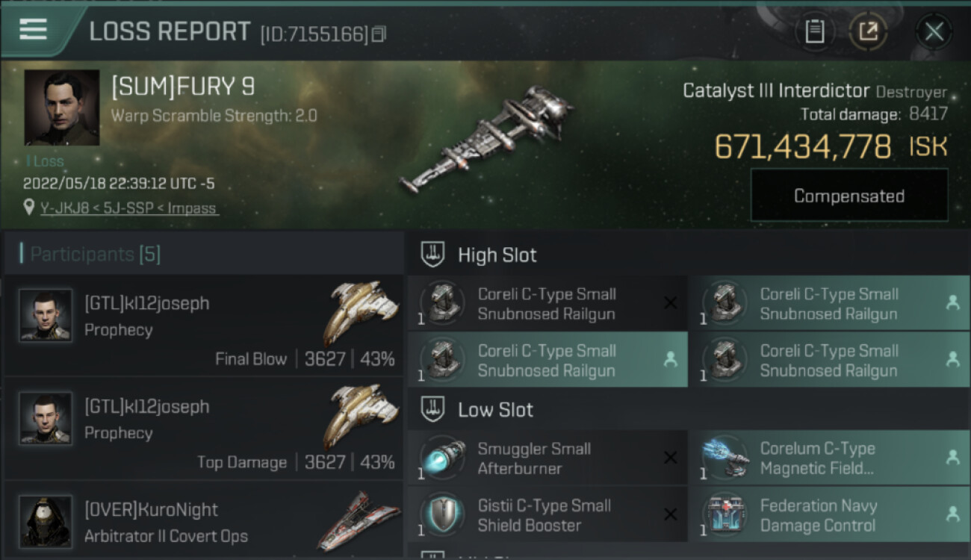This screenshot has width=971, height=560.
Task: Click destroyed marker on Smuggler Small Afterburner
Action: coord(671,458)
